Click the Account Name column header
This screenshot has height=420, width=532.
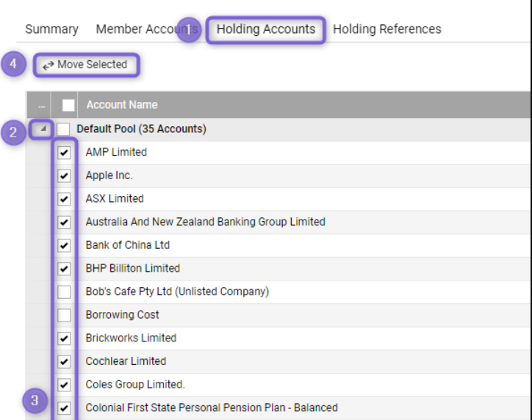tap(122, 105)
